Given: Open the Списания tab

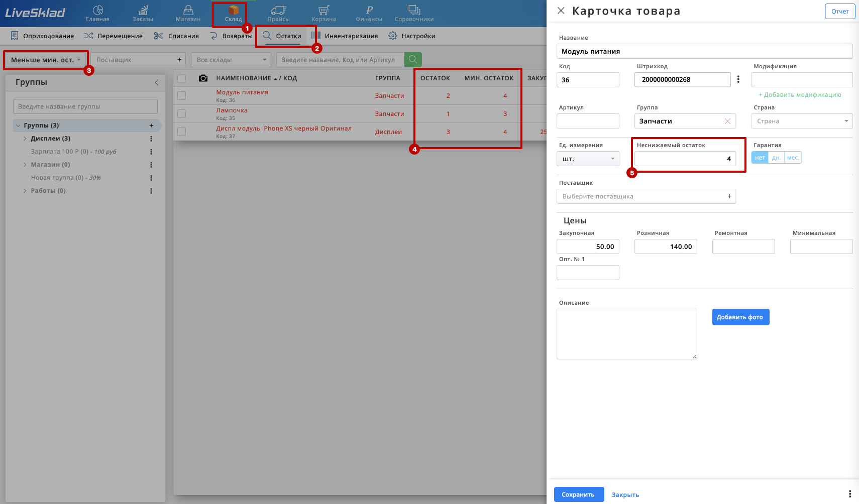Looking at the screenshot, I should click(176, 36).
